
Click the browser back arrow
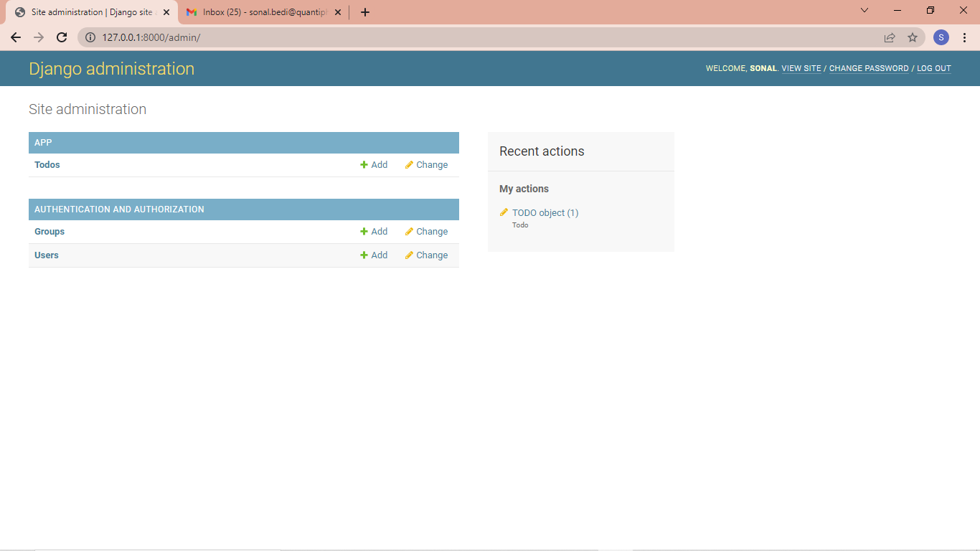(16, 37)
